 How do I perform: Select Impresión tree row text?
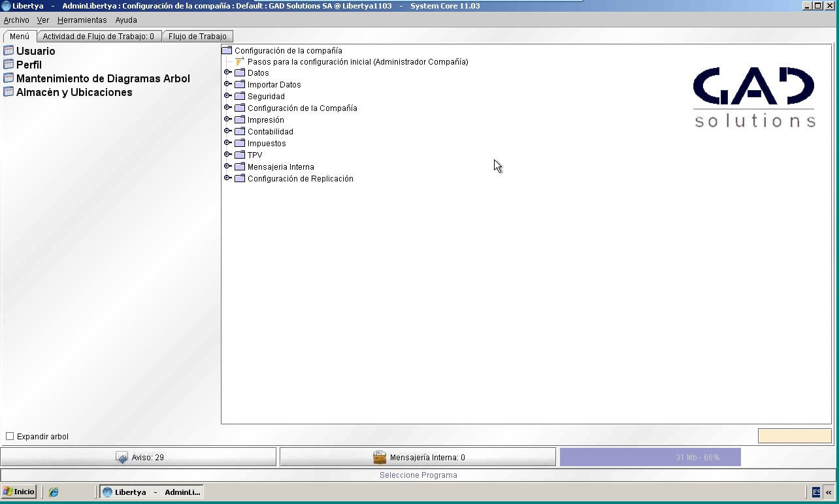[266, 120]
